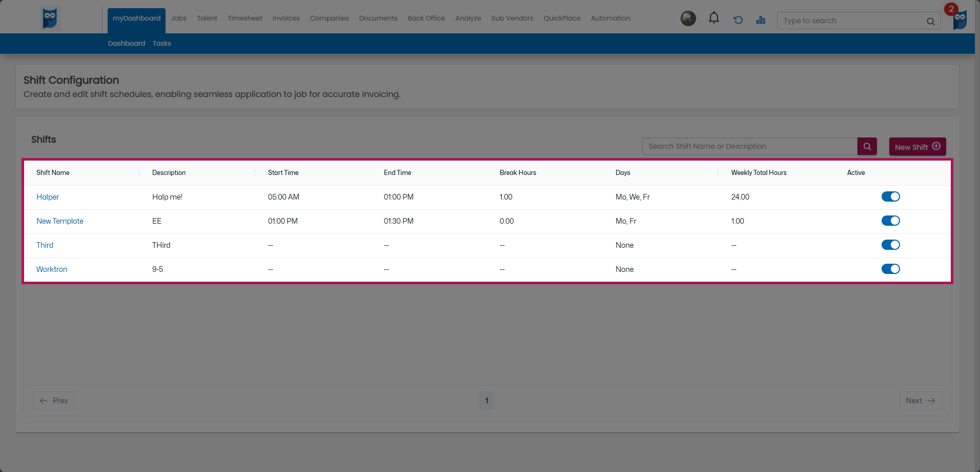Switch to the Tasks sub-tab
The image size is (980, 472).
tap(161, 44)
